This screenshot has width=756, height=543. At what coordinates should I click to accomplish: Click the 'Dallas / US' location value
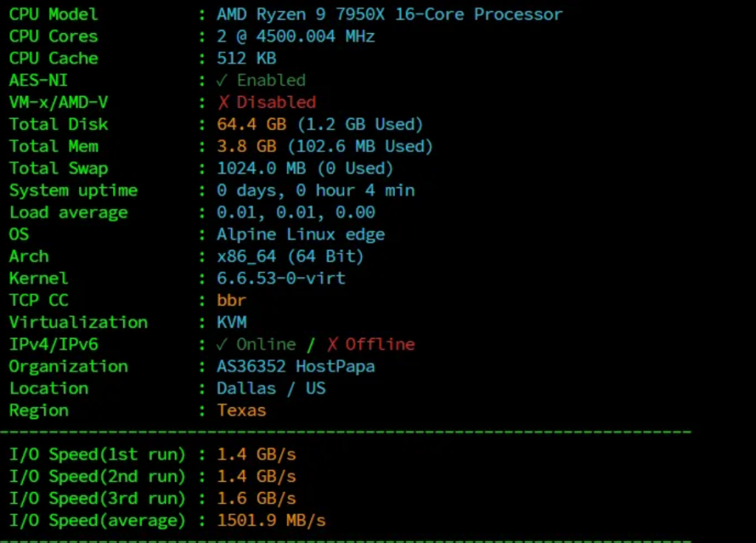271,388
